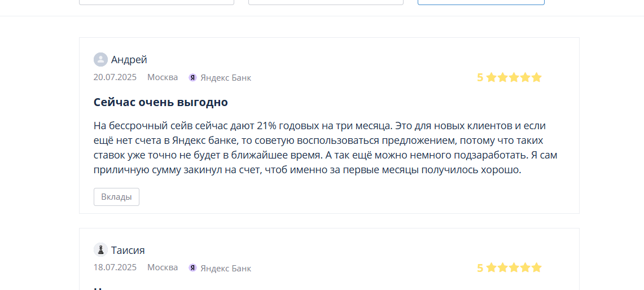
Task: Click review text starting На бессрочный сейв
Action: 325,148
